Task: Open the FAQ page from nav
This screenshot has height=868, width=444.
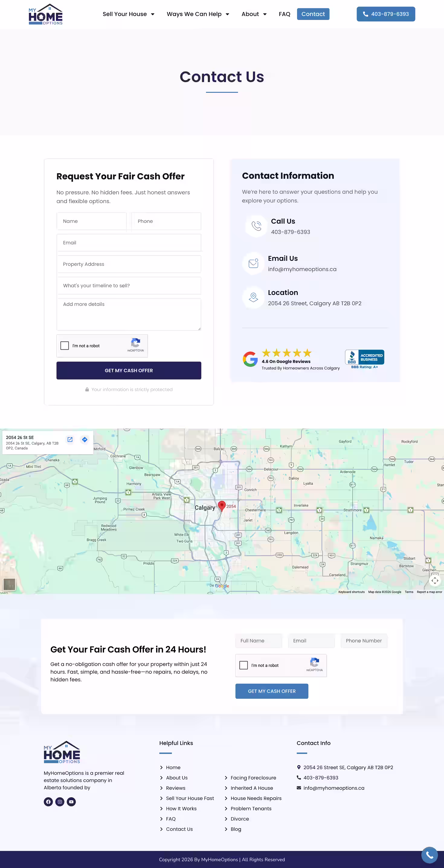Action: point(284,14)
